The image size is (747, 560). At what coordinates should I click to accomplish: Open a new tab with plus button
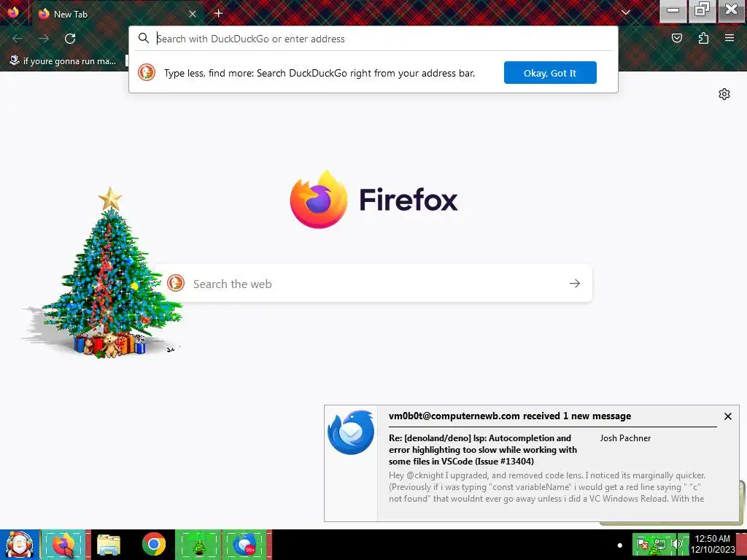218,13
